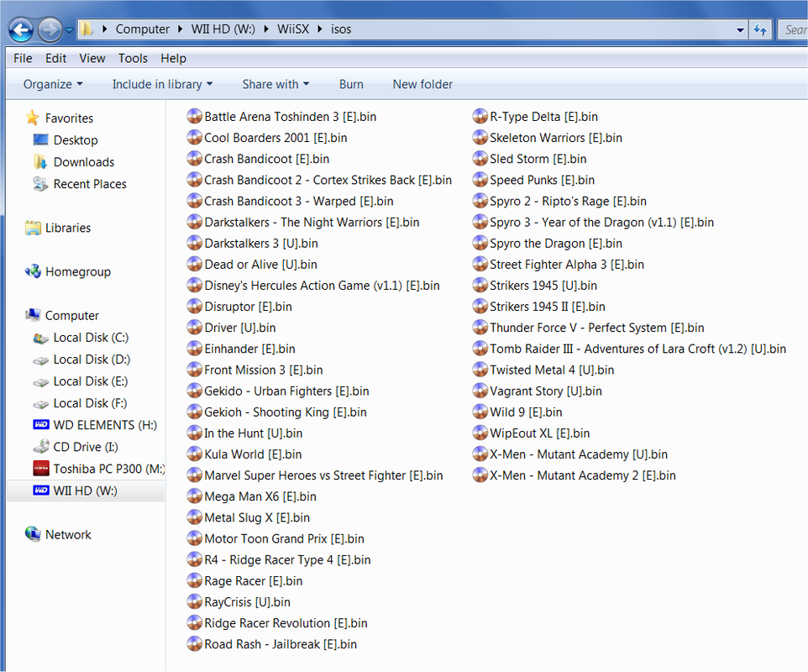Select the Computer breadcrumb in address bar
This screenshot has height=672, width=808.
click(142, 29)
